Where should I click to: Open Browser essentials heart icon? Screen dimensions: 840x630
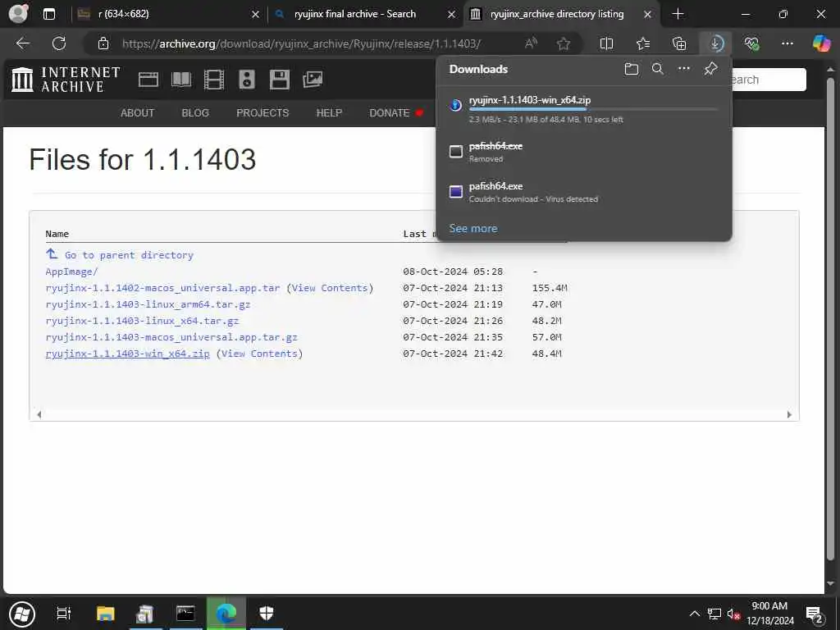(751, 43)
